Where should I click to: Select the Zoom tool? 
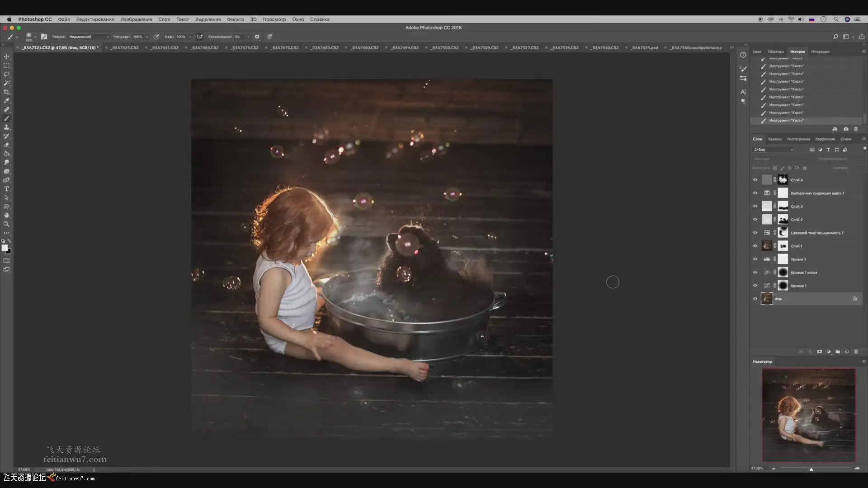[6, 224]
